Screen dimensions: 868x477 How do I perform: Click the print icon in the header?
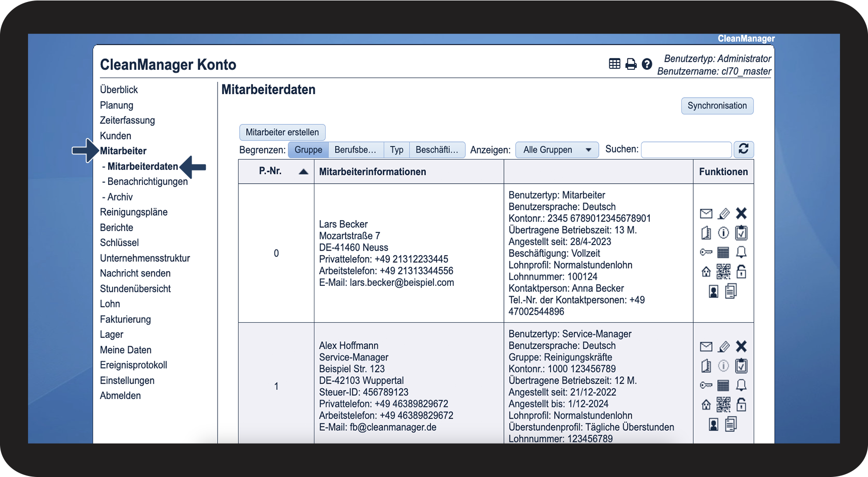point(631,64)
